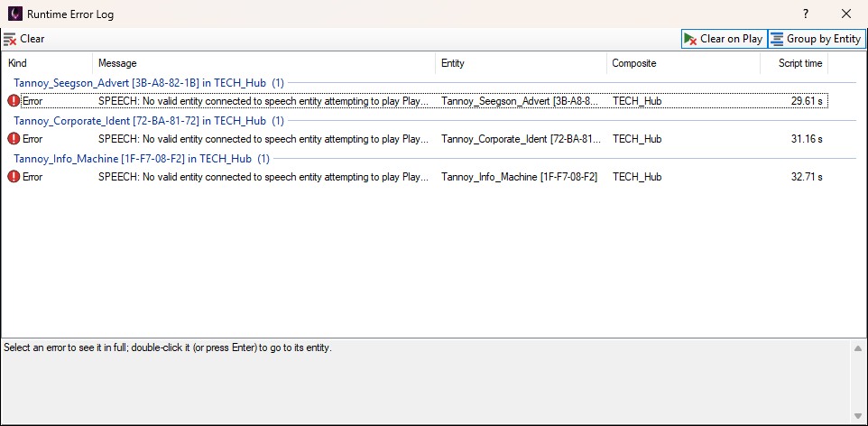Click TECH_Hub composite in Info_Machine row

click(637, 177)
